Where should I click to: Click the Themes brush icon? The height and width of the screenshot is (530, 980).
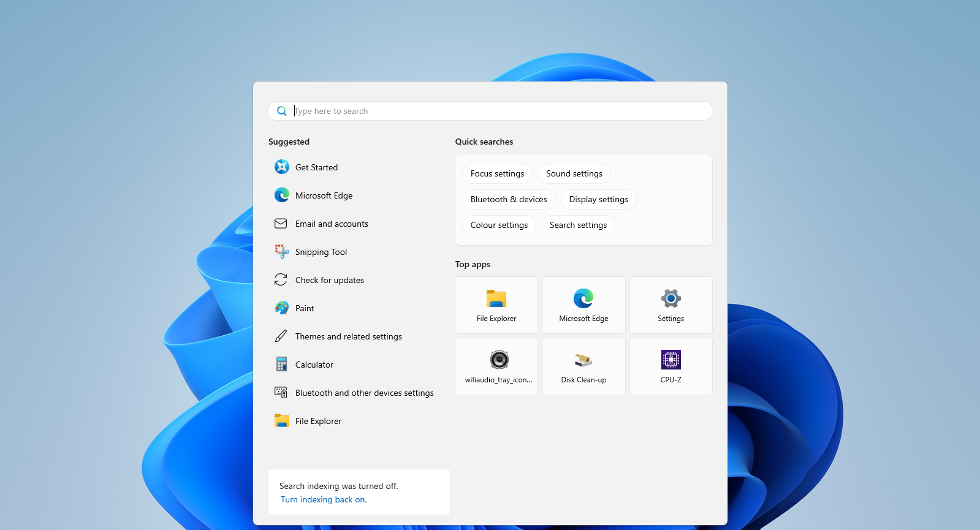pyautogui.click(x=281, y=336)
